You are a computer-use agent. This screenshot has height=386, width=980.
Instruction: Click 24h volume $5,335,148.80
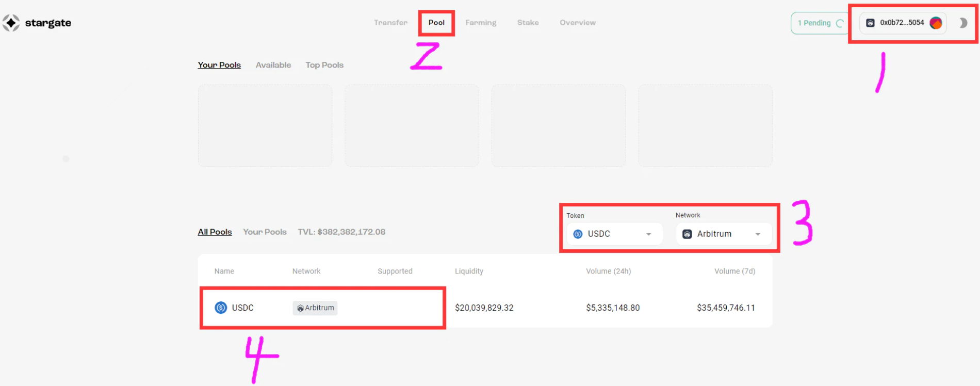click(x=613, y=308)
